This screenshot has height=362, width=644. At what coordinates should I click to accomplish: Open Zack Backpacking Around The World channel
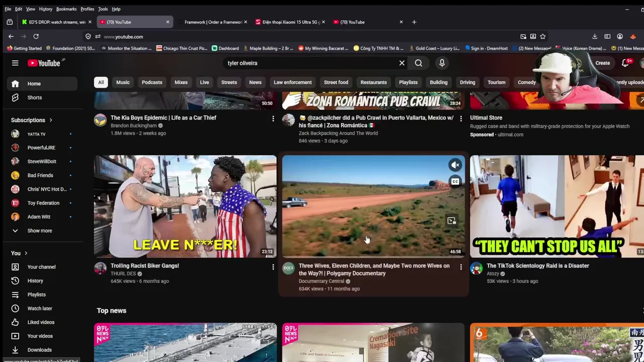(338, 133)
